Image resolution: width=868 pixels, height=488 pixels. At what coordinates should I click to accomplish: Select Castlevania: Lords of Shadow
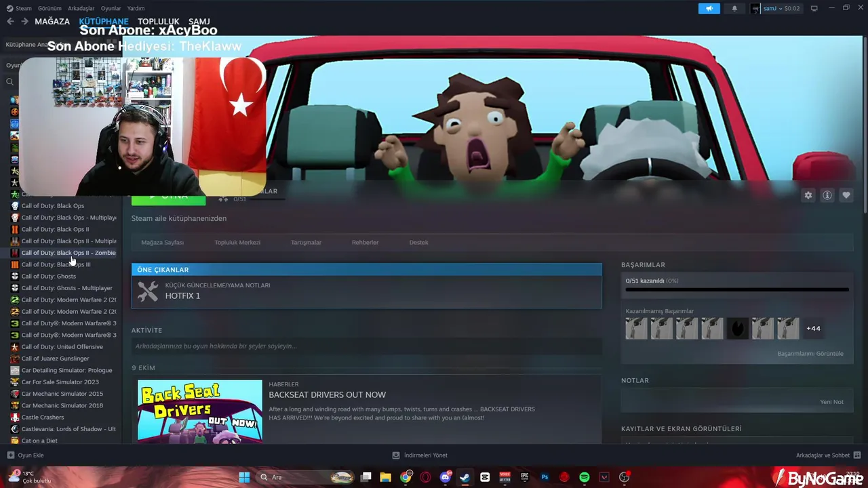tap(68, 428)
